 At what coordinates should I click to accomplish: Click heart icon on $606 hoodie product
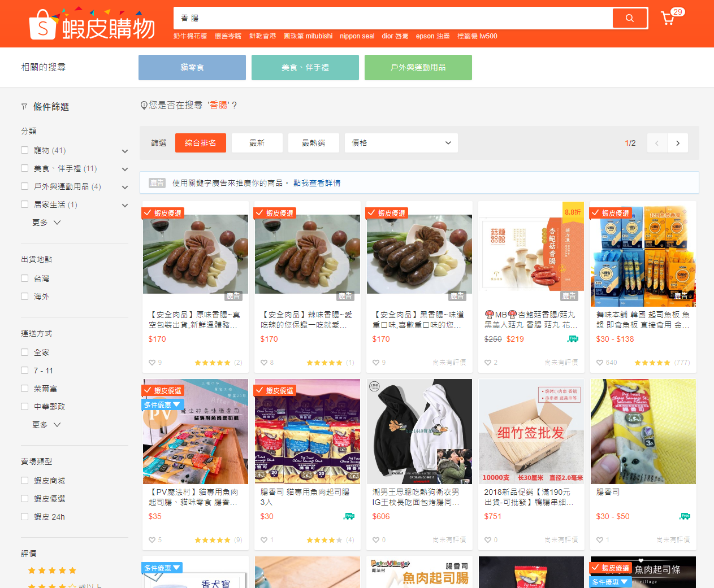pos(375,540)
